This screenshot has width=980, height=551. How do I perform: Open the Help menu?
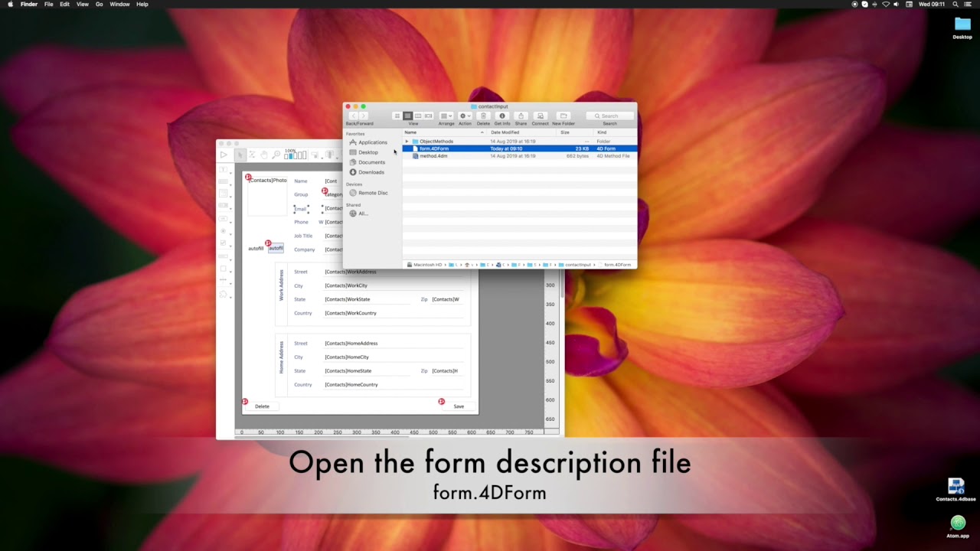coord(142,4)
